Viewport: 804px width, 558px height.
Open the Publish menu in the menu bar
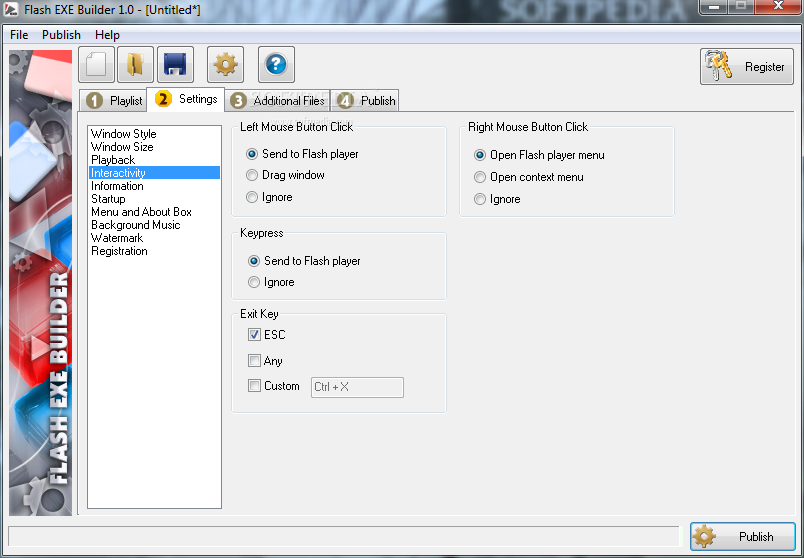coord(62,35)
